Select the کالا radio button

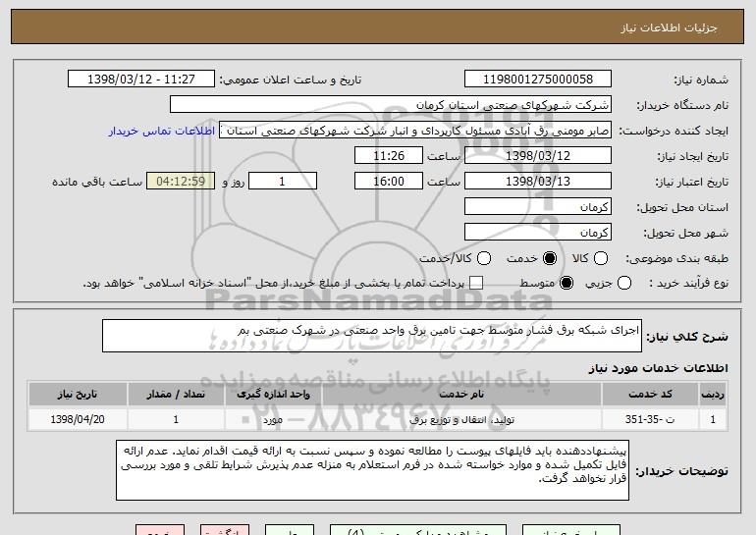click(601, 258)
